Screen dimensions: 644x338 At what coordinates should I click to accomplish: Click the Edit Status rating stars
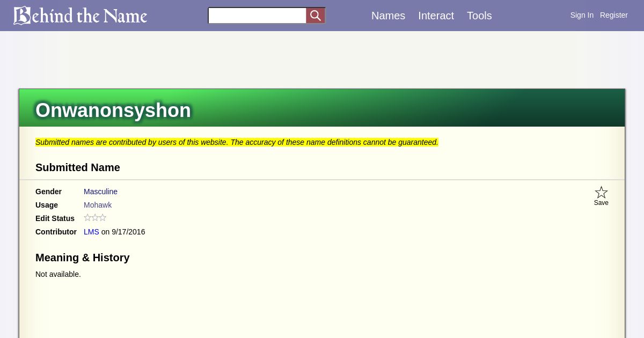click(95, 218)
